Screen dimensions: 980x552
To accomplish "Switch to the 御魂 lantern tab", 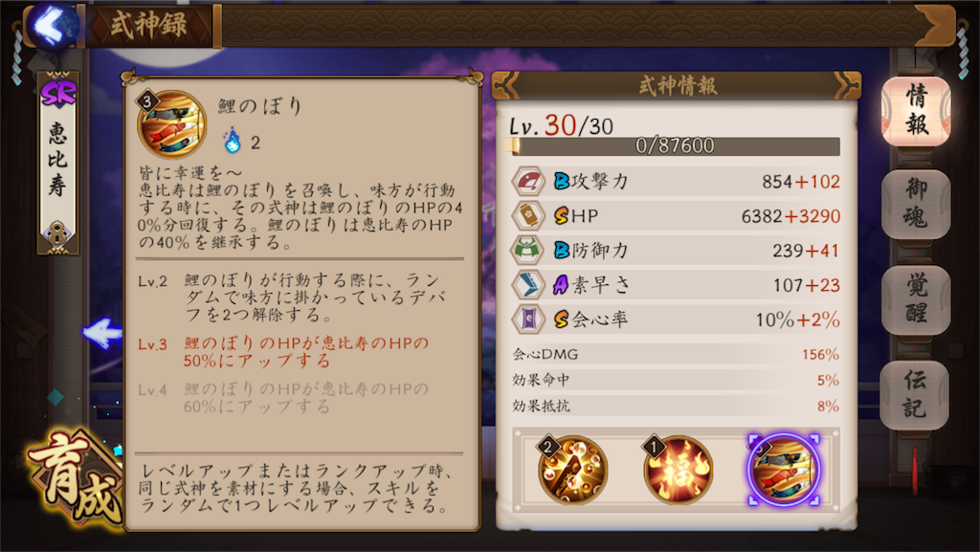I will [916, 204].
